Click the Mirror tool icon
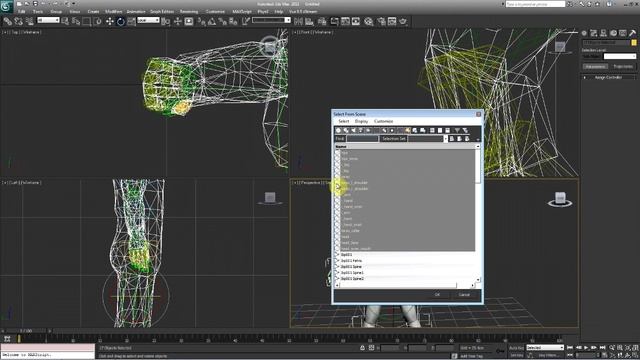This screenshot has height=360, width=640. click(x=298, y=21)
